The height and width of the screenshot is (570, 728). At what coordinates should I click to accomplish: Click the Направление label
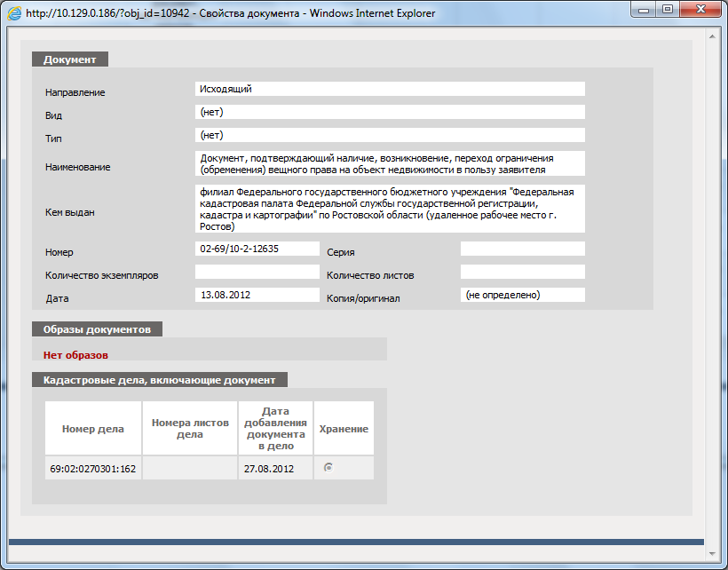click(x=75, y=92)
